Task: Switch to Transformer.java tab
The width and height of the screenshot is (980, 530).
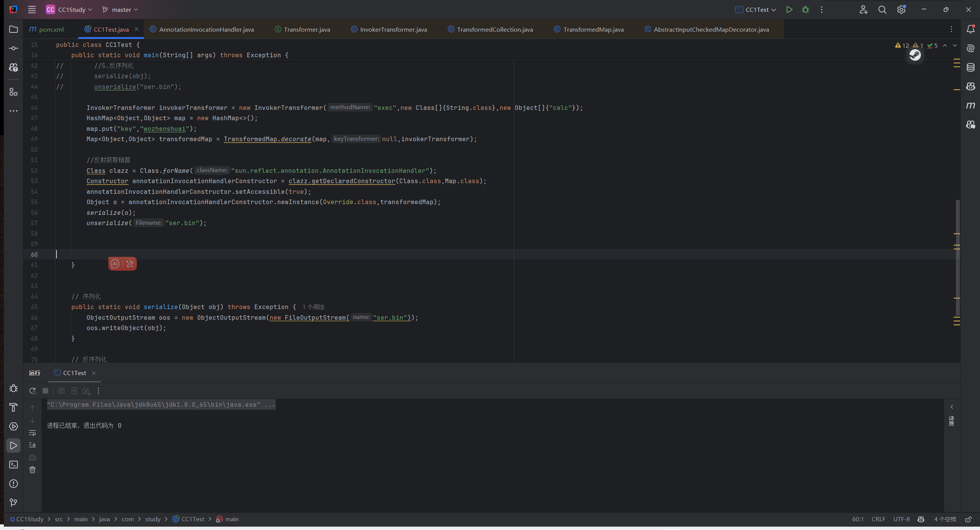Action: 302,29
